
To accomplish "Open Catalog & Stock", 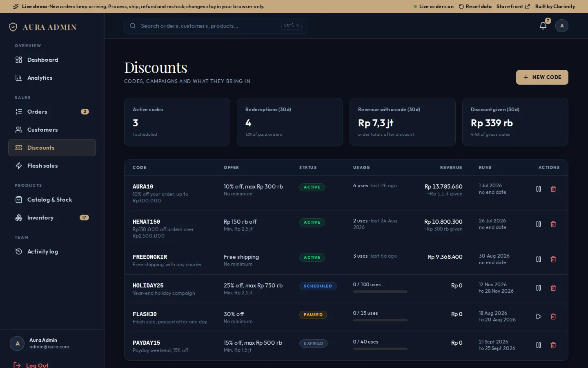I will tap(52, 200).
